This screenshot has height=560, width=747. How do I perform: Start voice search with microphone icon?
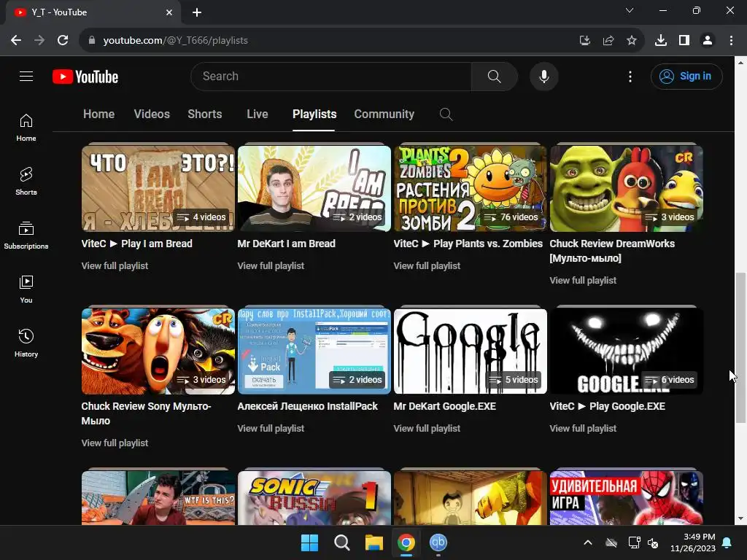(x=543, y=76)
